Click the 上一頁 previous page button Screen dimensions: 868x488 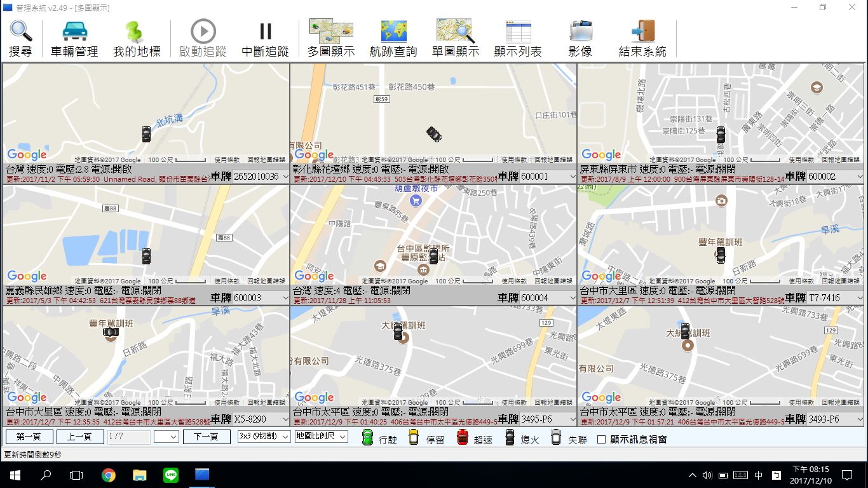click(x=80, y=437)
